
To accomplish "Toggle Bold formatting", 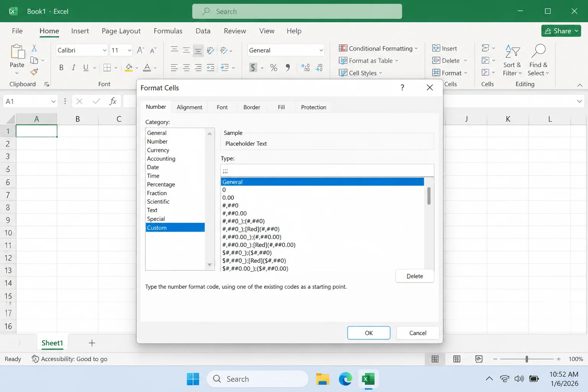I will click(x=61, y=68).
